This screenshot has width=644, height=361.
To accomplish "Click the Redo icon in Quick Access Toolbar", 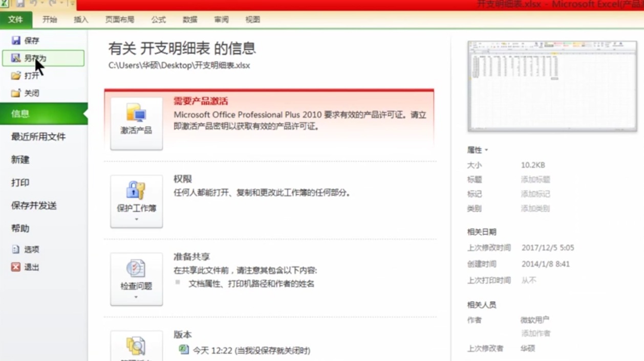I will coord(52,4).
